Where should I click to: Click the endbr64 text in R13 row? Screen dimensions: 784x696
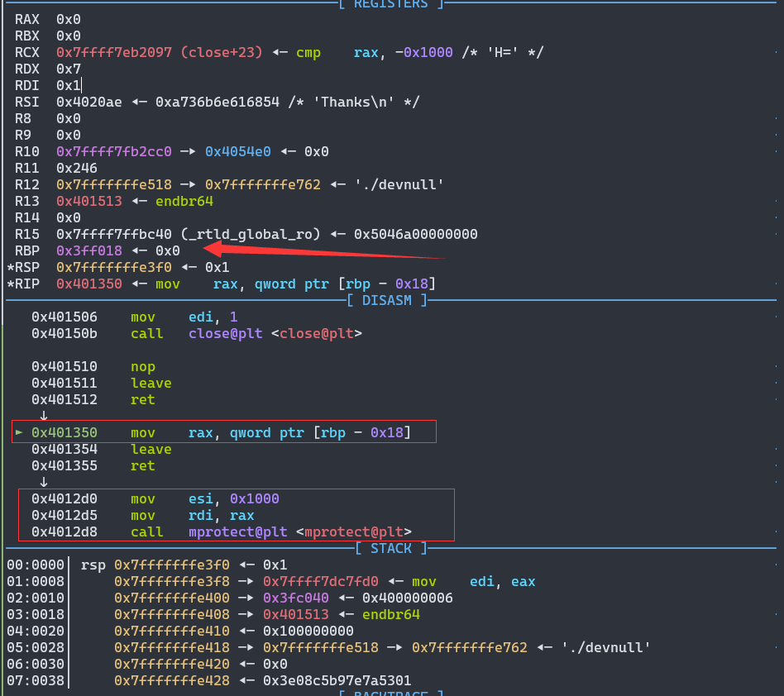click(x=184, y=202)
